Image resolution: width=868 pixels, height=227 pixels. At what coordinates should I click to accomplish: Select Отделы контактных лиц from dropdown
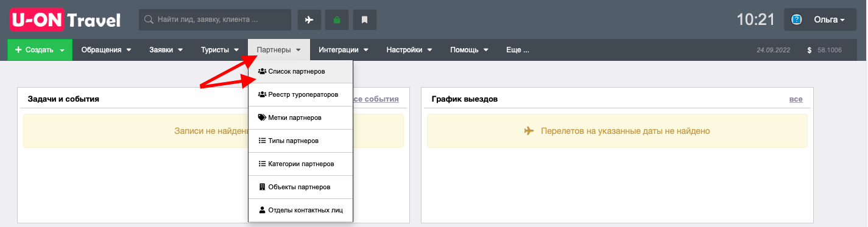coord(300,210)
